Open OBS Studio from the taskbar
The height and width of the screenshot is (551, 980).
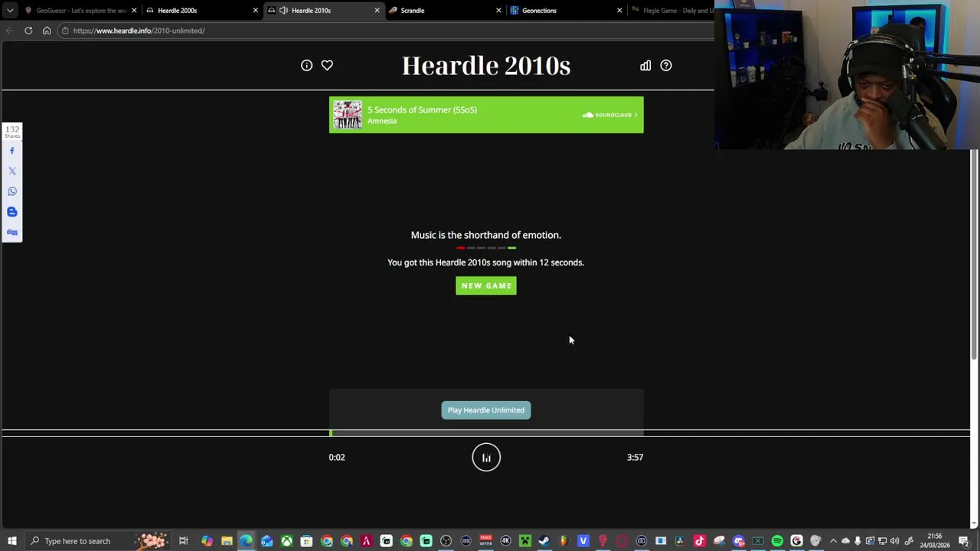446,541
